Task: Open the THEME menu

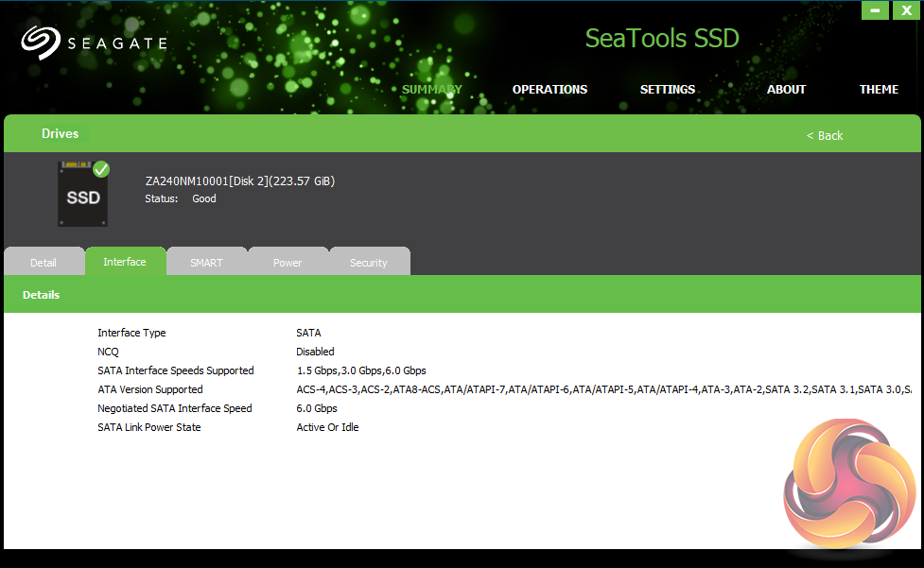Action: click(x=879, y=90)
